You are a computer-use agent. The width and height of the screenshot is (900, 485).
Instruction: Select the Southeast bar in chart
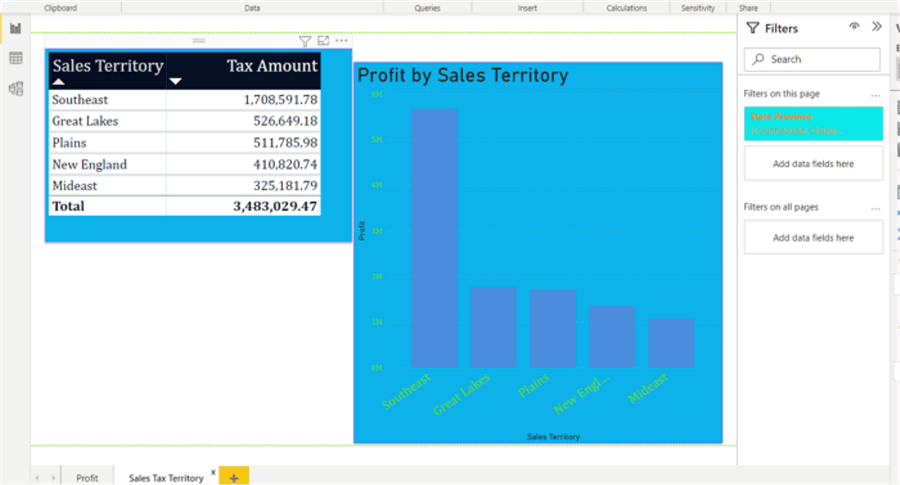[x=434, y=238]
